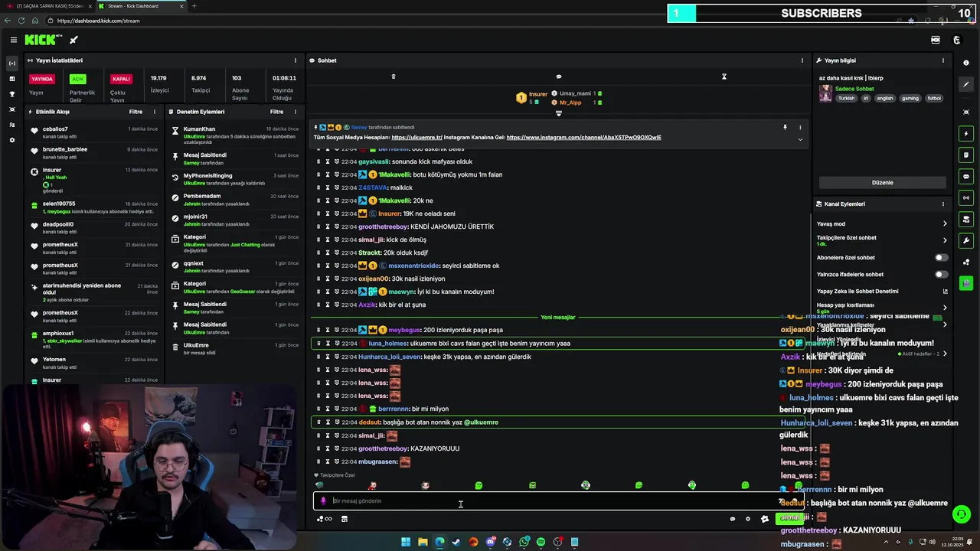This screenshot has width=980, height=551.
Task: Click KumanKhan in moderation log
Action: pos(199,129)
